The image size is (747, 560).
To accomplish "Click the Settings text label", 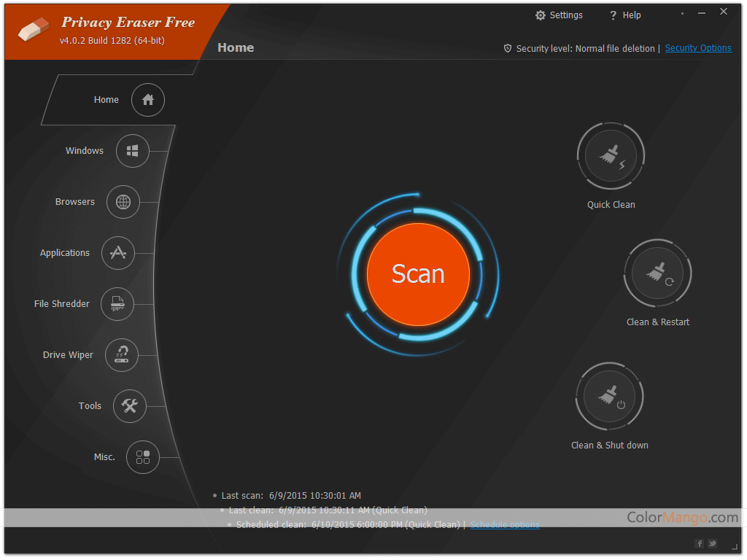I will (x=566, y=15).
